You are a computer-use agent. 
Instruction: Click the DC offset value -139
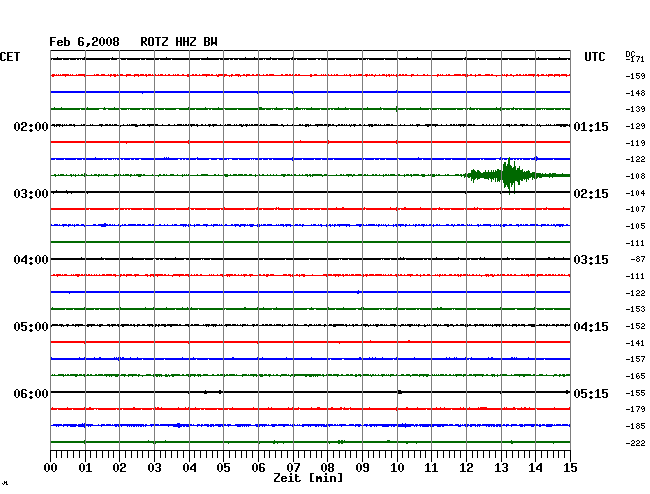click(x=635, y=109)
